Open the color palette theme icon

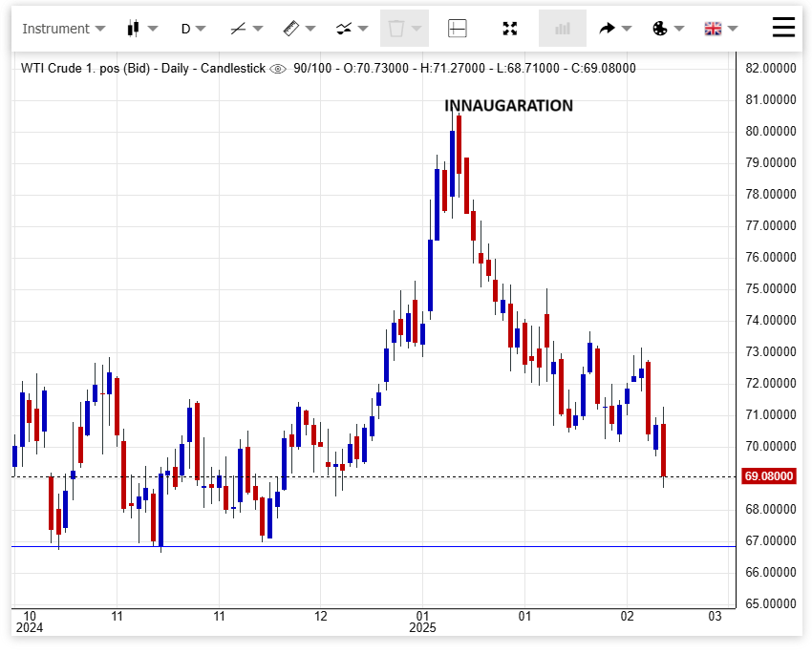[x=660, y=29]
